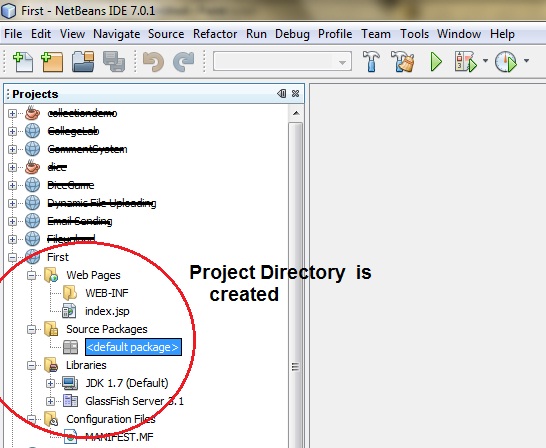The image size is (546, 448).
Task: Click the Debug Project toolbar icon
Action: click(x=466, y=62)
